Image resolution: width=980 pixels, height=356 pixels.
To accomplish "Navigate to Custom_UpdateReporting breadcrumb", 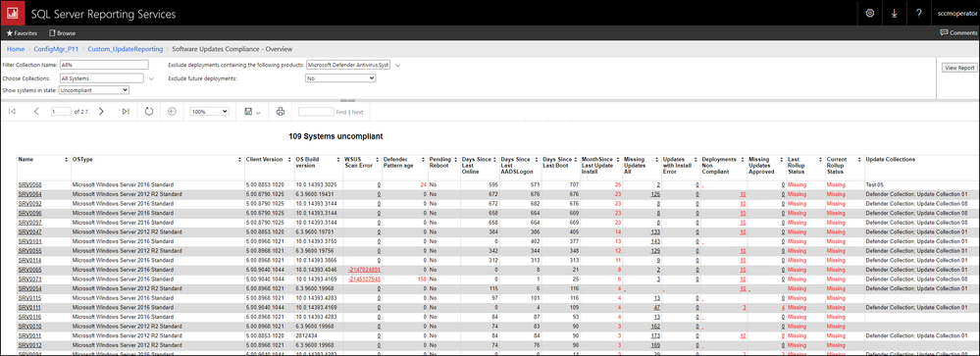I will click(125, 49).
